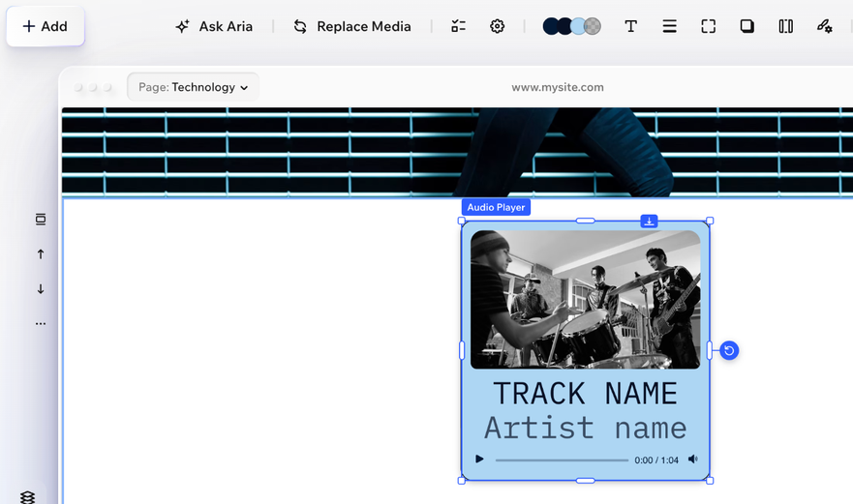Move section up with the arrow
The height and width of the screenshot is (504, 853).
coord(41,253)
